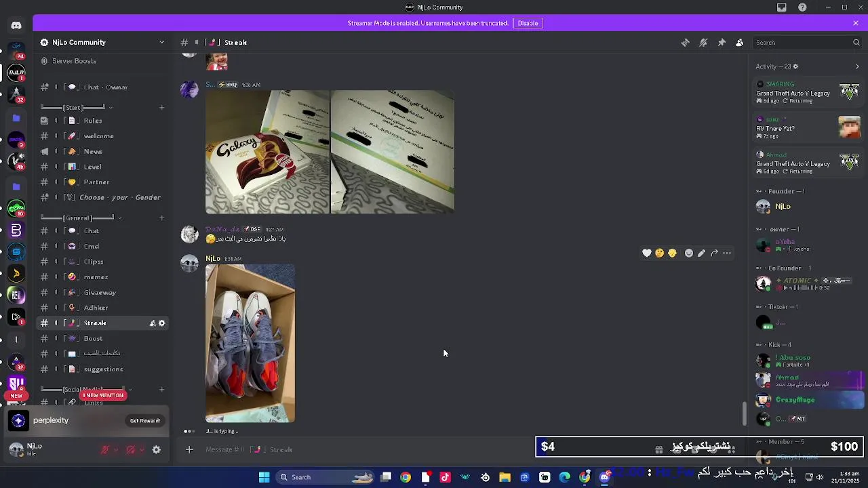Viewport: 868px width, 488px height.
Task: Add heart reaction to NjLo message
Action: pyautogui.click(x=647, y=253)
